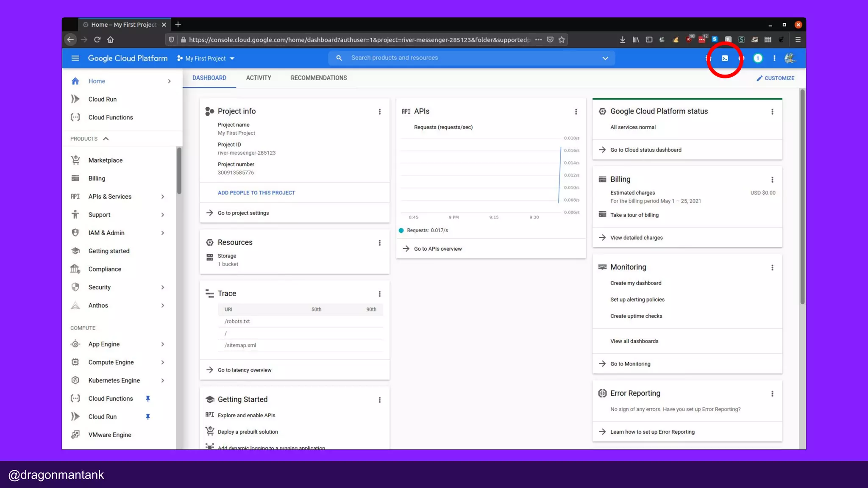Viewport: 868px width, 488px height.
Task: Click the notifications badge icon
Action: (757, 58)
